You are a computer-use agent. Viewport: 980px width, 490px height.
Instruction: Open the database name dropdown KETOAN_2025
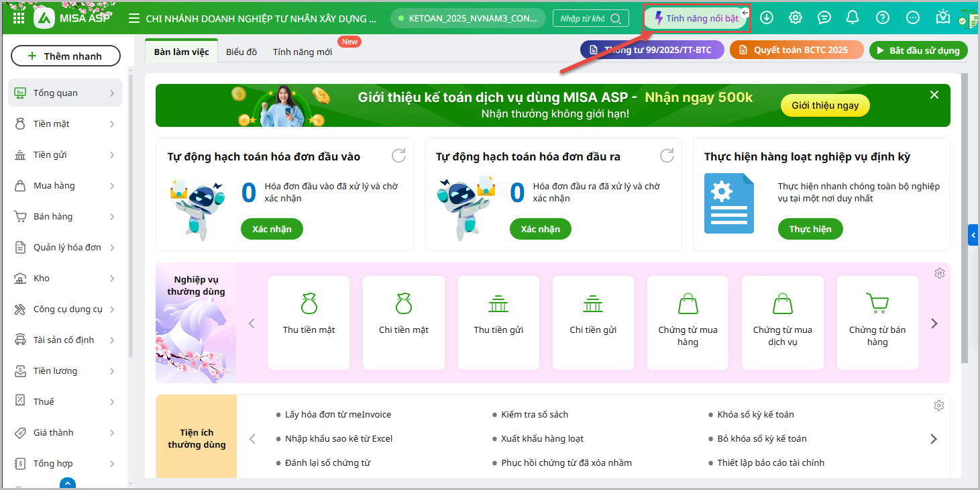(468, 18)
